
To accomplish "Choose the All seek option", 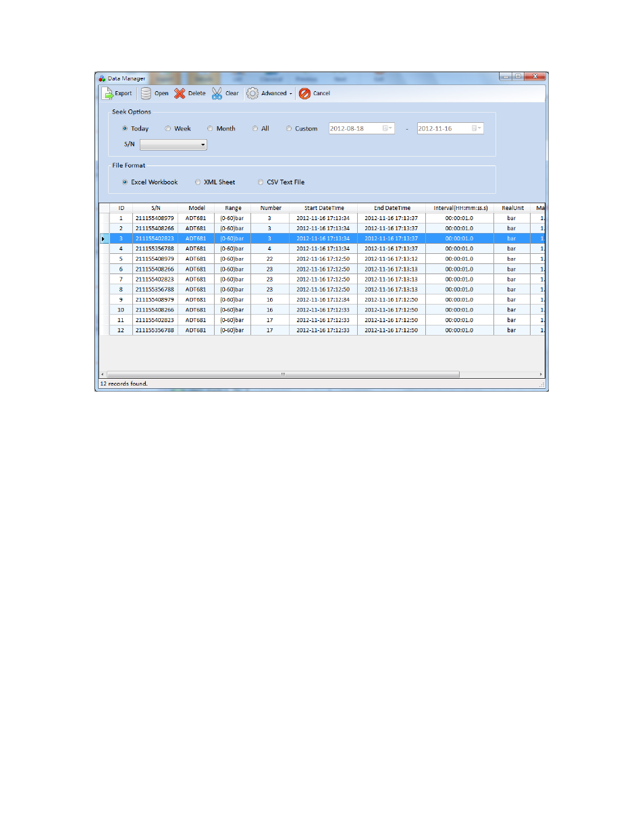I will pyautogui.click(x=255, y=128).
